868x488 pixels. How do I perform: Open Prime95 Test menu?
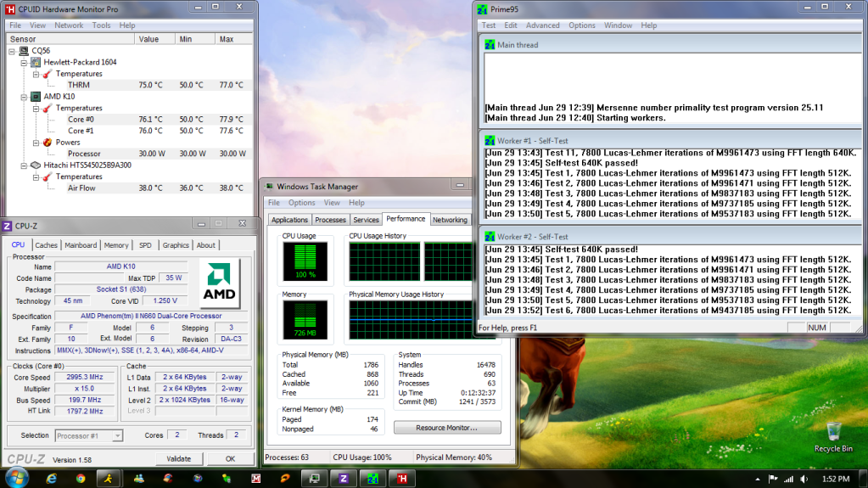(x=489, y=25)
